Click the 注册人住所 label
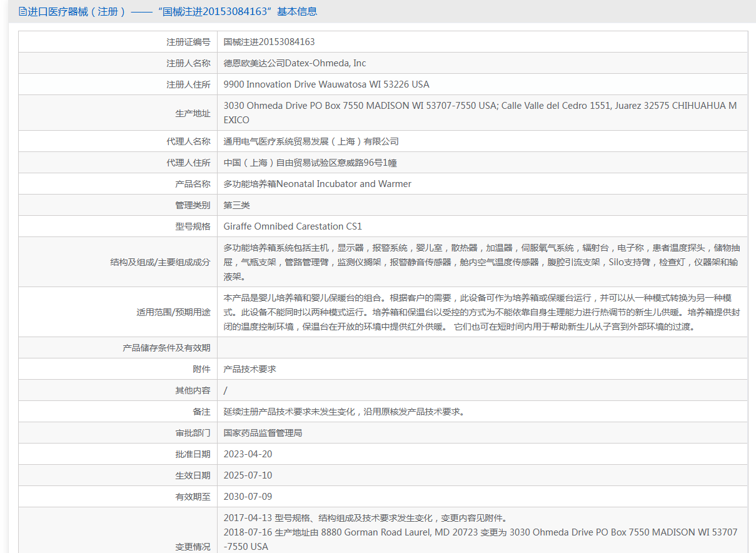756x553 pixels. (188, 84)
